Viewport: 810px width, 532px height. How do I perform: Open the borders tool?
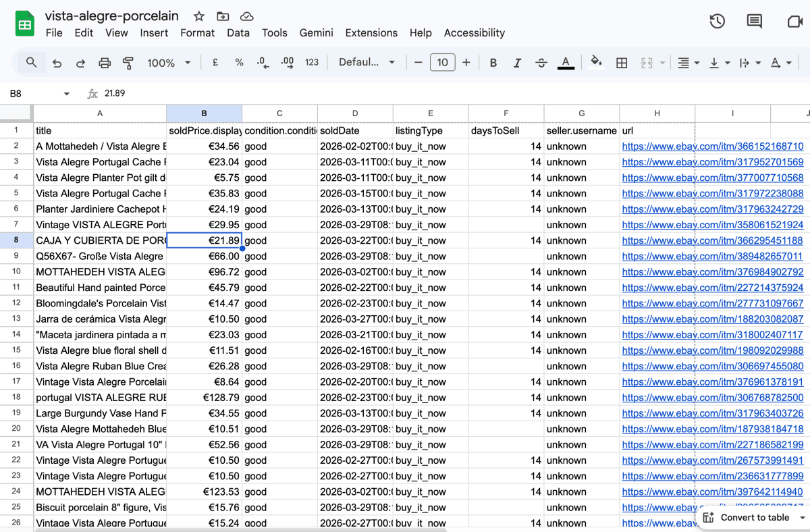point(622,63)
